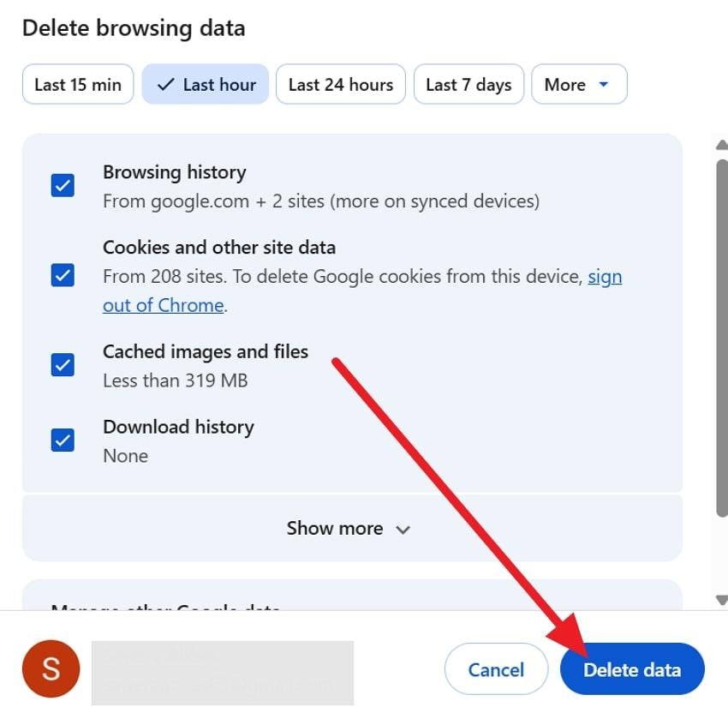Click Manage other Google data
Viewport: 728px width, 719px height.
(165, 610)
